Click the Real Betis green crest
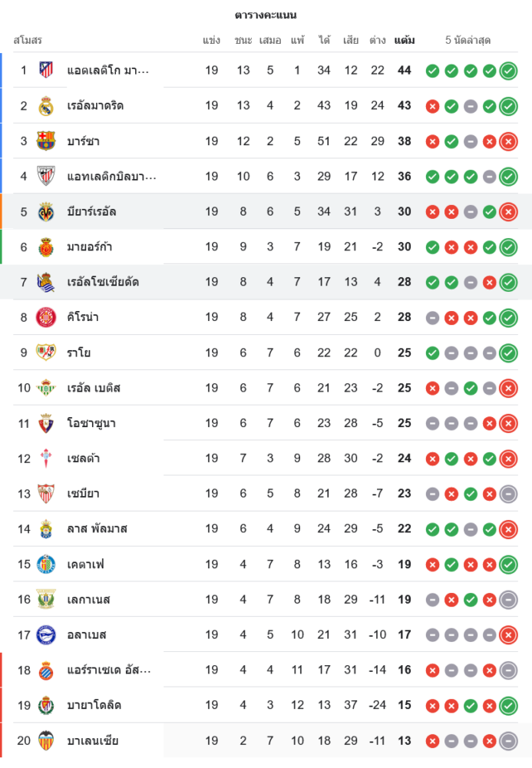532x768 pixels. point(46,388)
